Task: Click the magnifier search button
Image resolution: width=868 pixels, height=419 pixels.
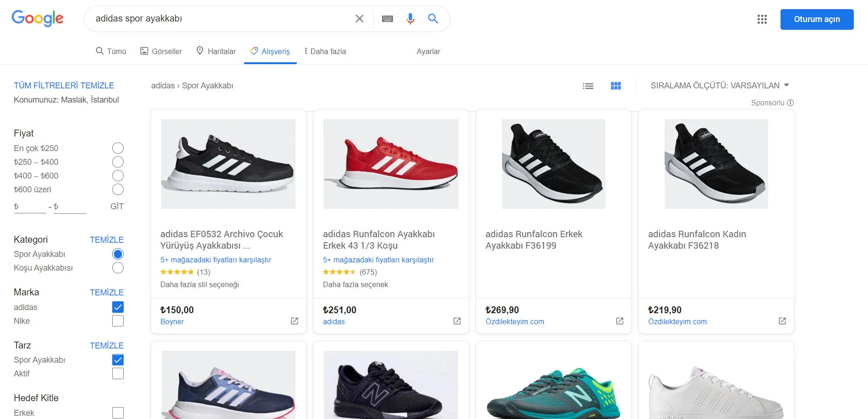Action: coord(433,19)
